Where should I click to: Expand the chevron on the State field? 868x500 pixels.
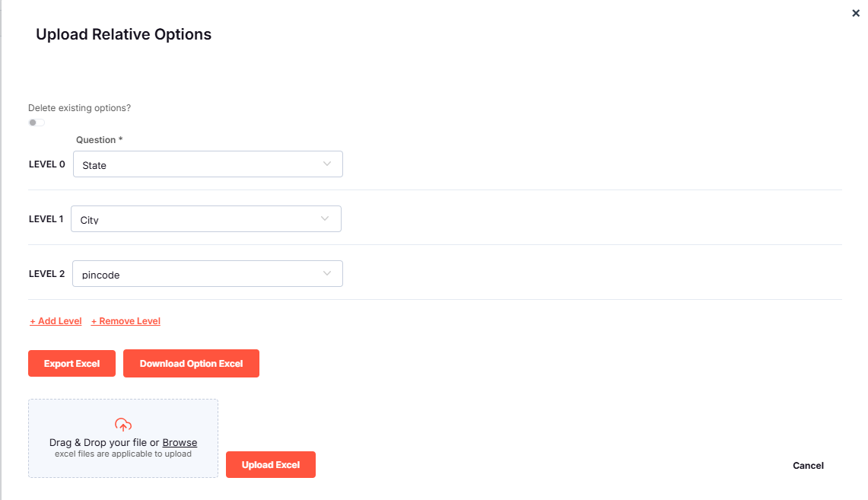(x=326, y=164)
